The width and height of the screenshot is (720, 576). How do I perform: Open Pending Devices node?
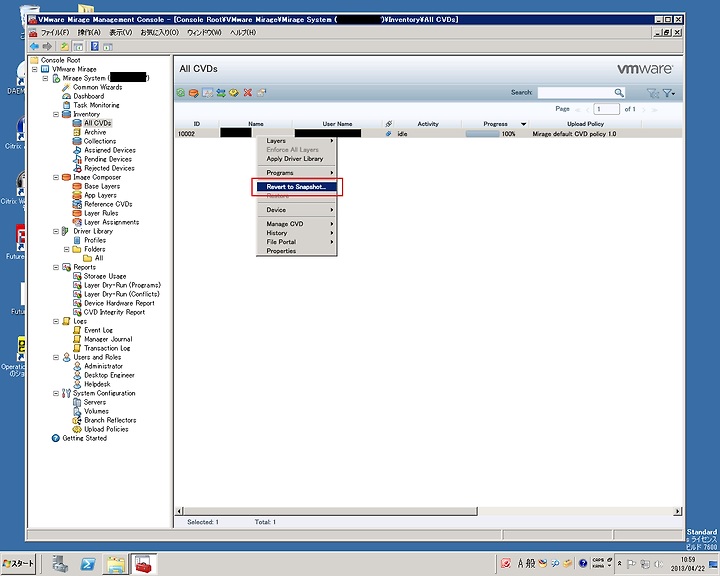click(x=108, y=159)
